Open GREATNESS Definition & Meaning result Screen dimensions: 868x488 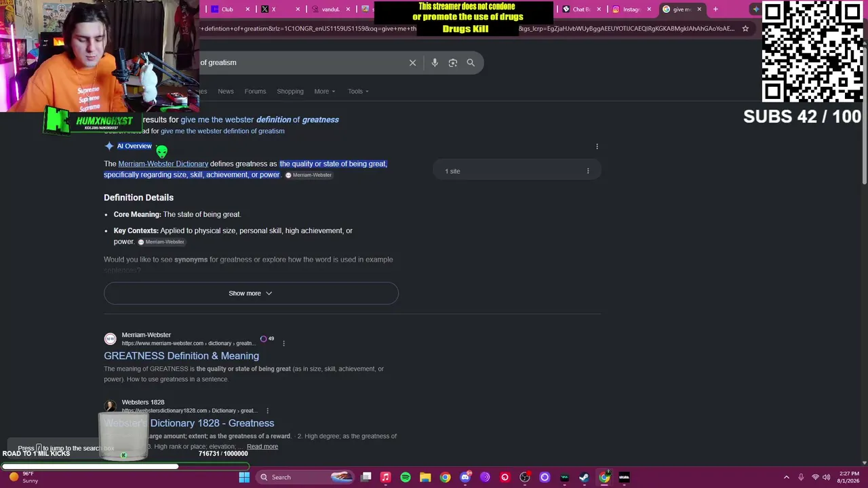coord(181,356)
